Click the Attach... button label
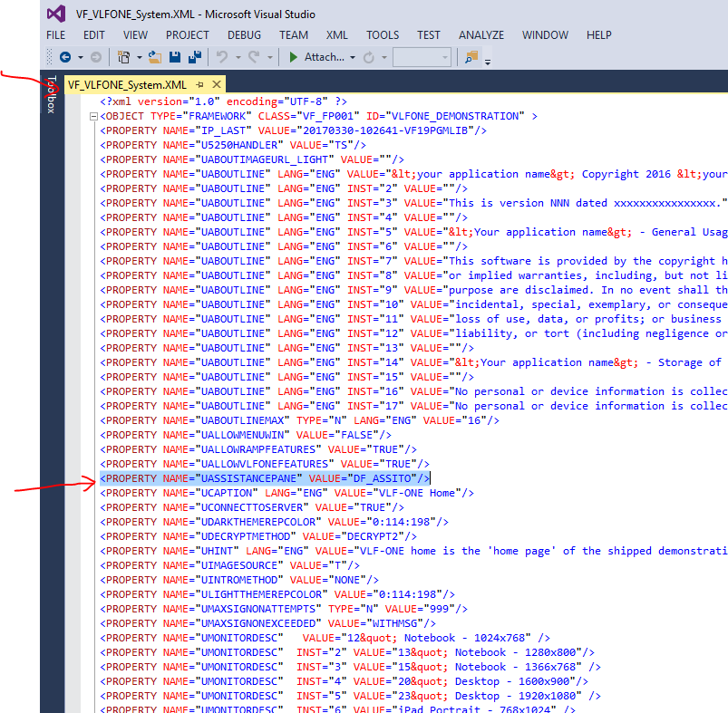The height and width of the screenshot is (713, 728). 324,57
